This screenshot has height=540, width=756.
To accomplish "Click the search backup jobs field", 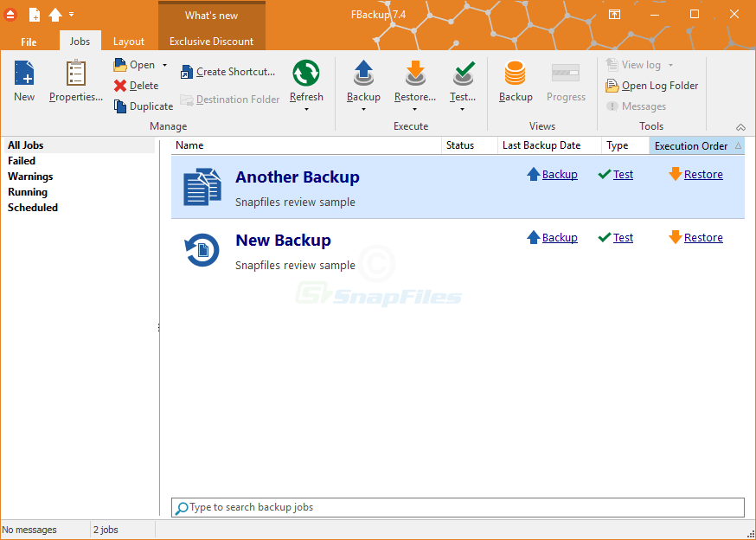I will [458, 508].
